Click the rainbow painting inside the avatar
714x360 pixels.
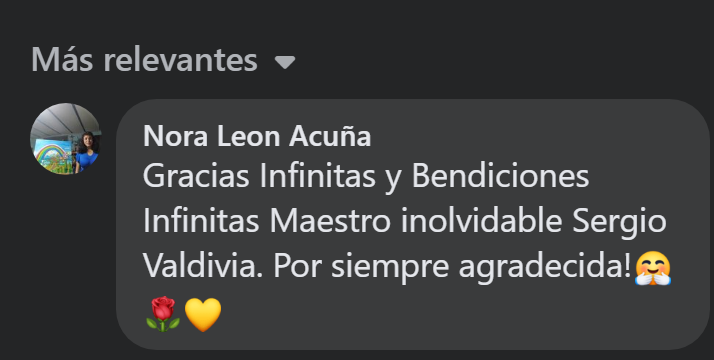pos(52,154)
